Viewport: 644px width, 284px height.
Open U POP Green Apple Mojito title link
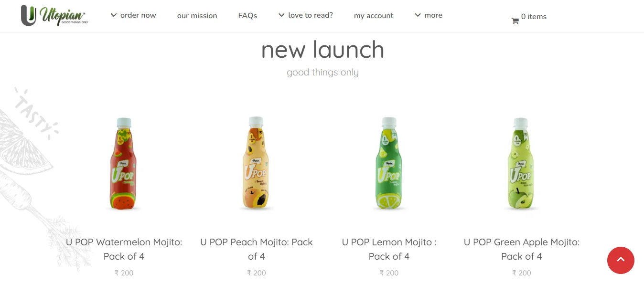point(522,249)
